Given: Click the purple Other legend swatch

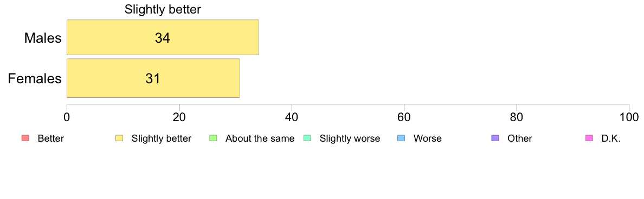Looking at the screenshot, I should tap(495, 138).
